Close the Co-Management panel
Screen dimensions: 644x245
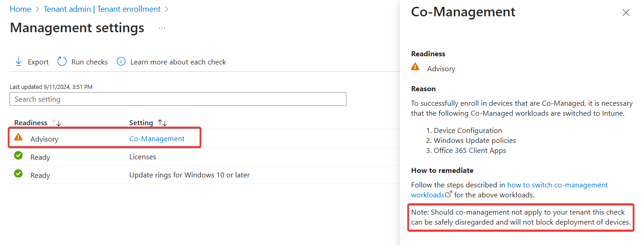626,13
